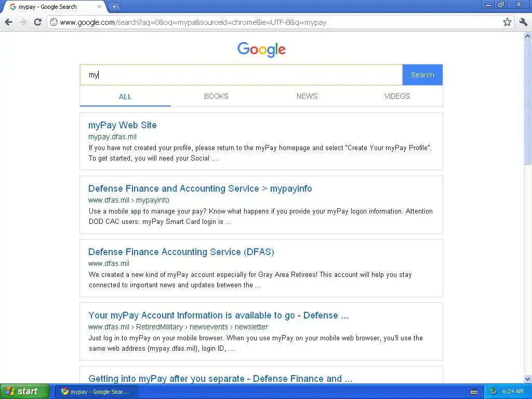This screenshot has height=399, width=532.
Task: Switch to the BOOKS tab
Action: click(216, 96)
